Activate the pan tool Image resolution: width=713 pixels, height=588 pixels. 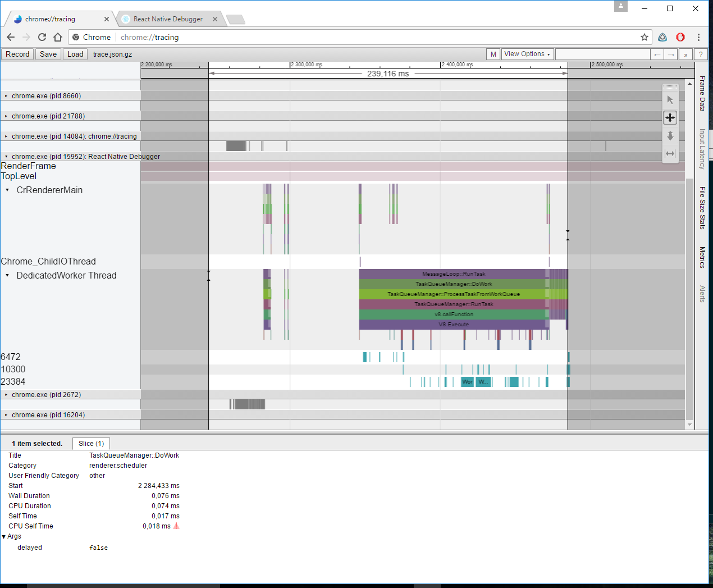tap(670, 117)
